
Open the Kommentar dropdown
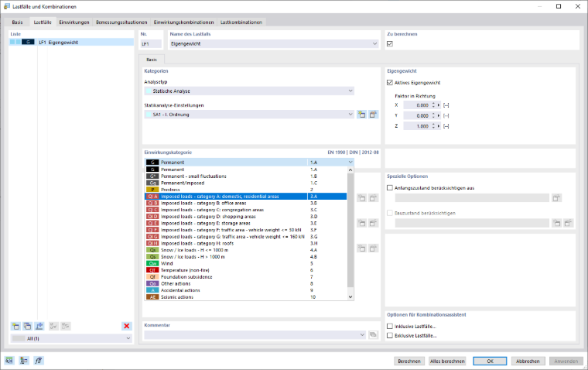[362, 334]
